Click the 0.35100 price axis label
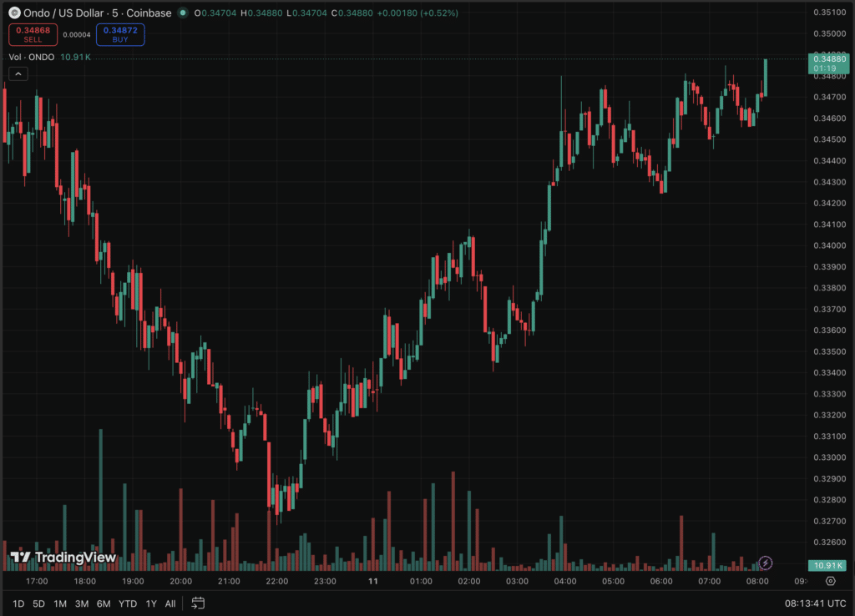 pyautogui.click(x=829, y=12)
